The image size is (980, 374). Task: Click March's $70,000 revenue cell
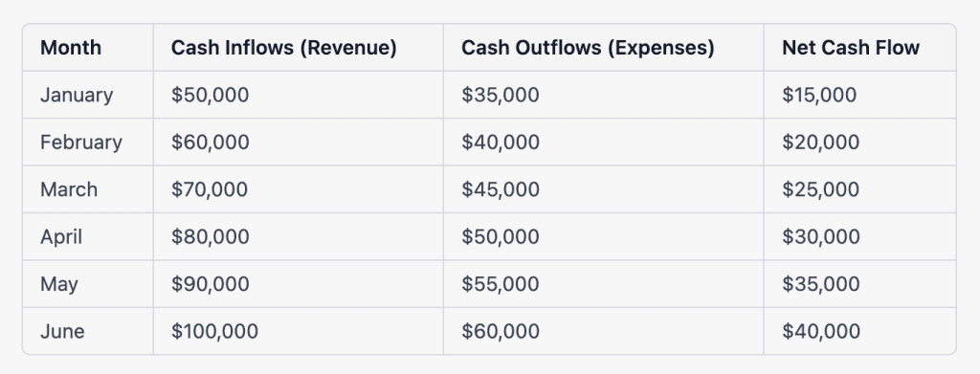(210, 189)
